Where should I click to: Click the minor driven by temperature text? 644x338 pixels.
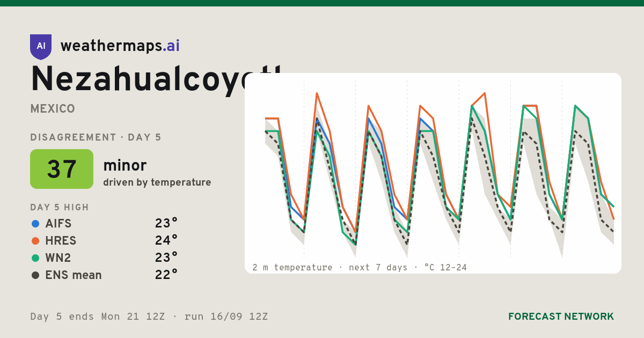click(157, 173)
